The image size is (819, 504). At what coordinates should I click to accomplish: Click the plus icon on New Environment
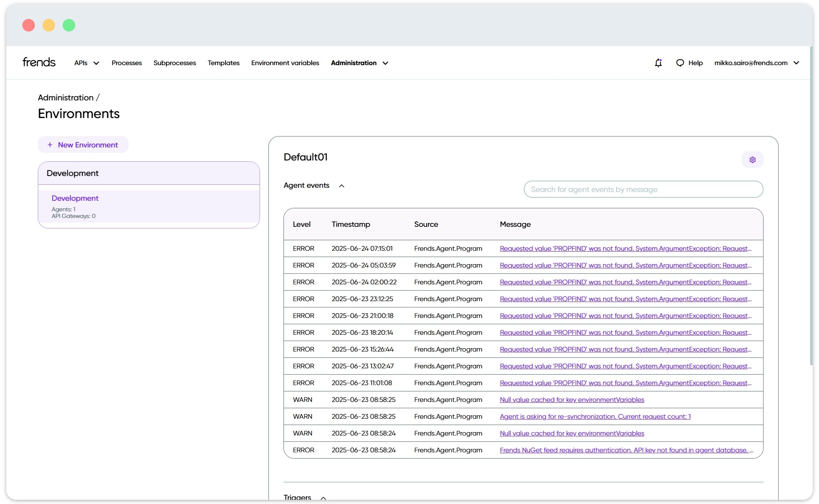coord(50,144)
